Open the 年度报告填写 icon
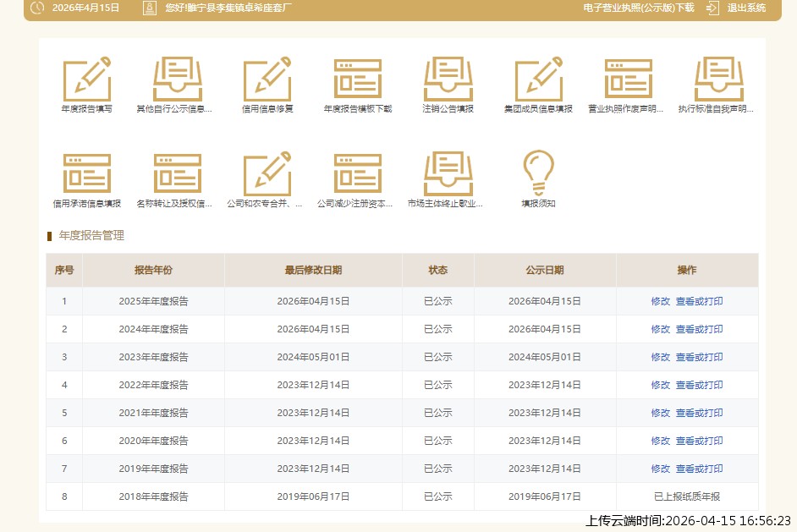 point(86,80)
